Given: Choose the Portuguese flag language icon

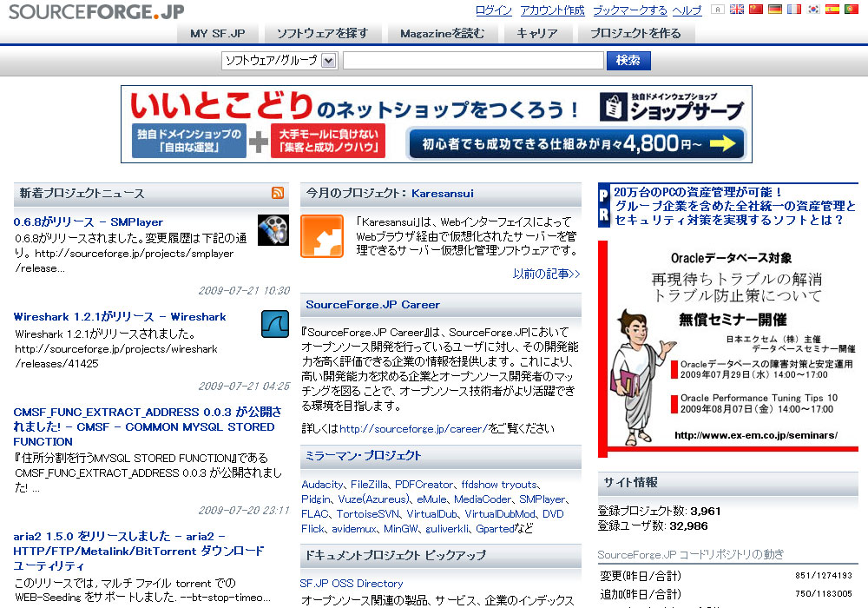Looking at the screenshot, I should [852, 10].
